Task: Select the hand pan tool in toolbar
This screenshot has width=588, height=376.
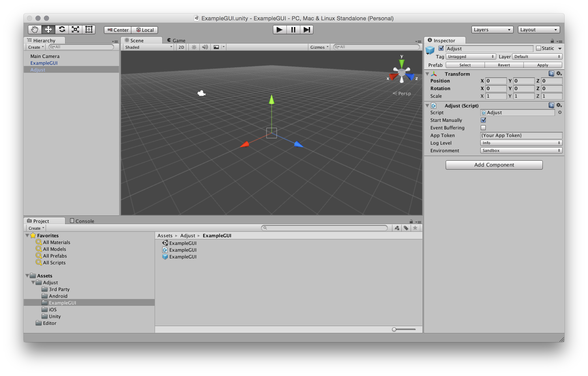Action: tap(34, 29)
